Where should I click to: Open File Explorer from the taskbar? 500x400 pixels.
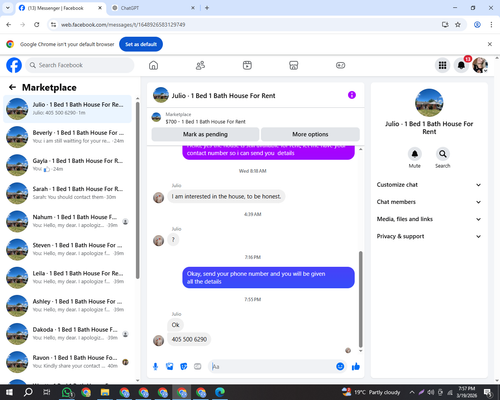point(105,392)
